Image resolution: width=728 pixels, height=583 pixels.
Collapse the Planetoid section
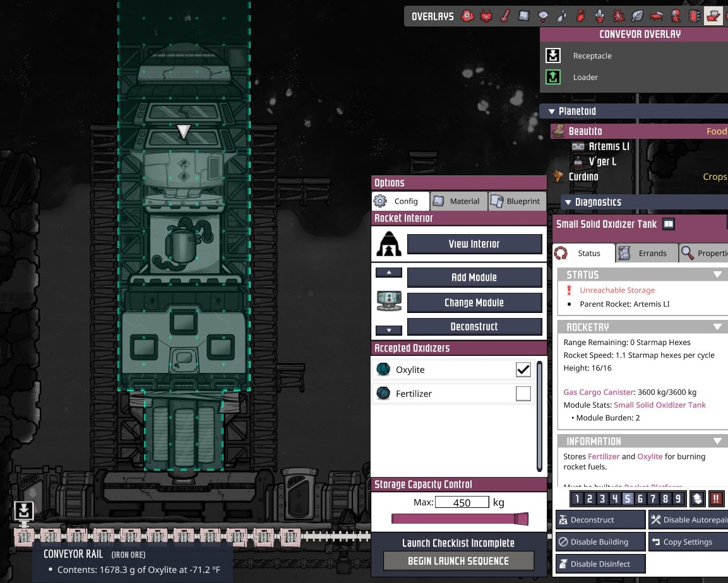pos(552,111)
